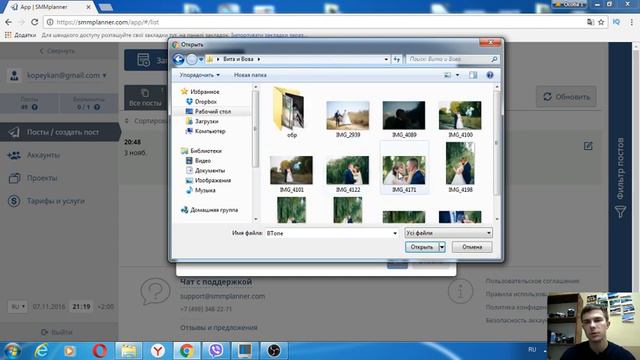Click the Отмена button
The height and width of the screenshot is (360, 640).
472,247
